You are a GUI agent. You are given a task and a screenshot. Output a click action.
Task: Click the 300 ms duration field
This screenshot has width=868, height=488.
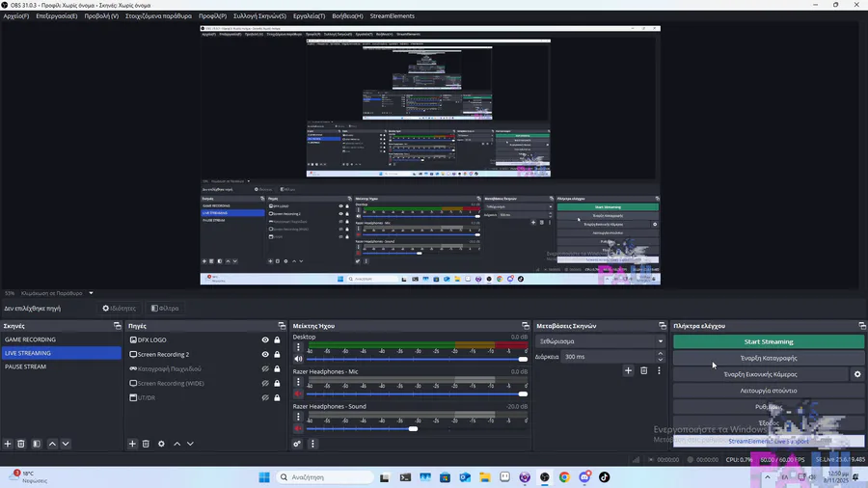coord(609,357)
